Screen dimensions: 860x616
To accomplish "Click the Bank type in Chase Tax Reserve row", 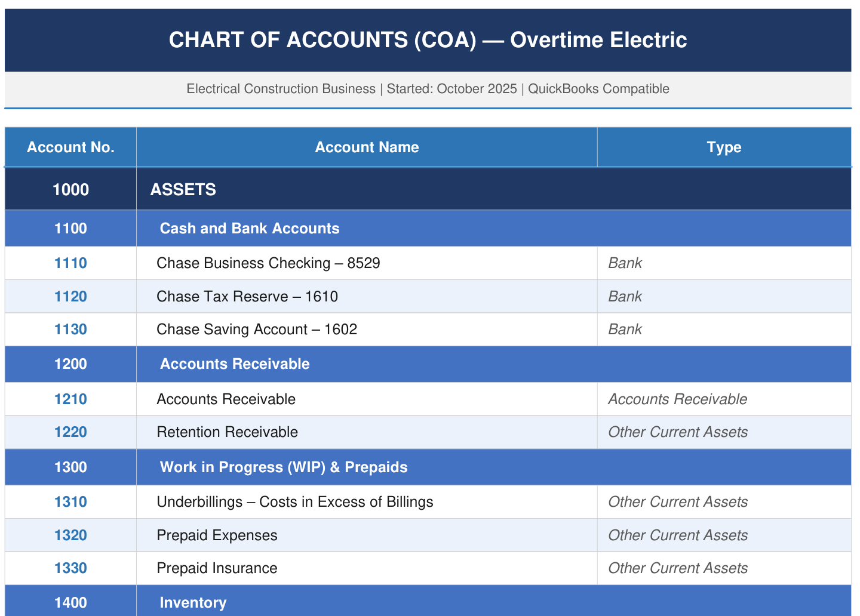I will (625, 297).
